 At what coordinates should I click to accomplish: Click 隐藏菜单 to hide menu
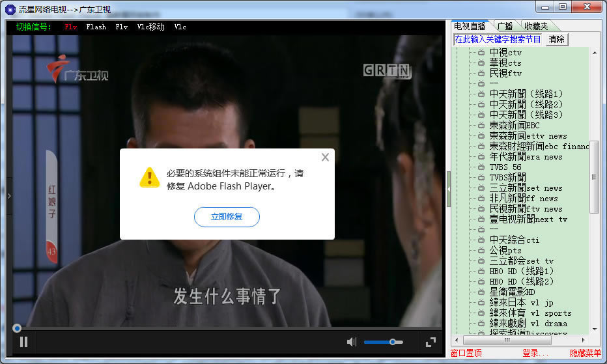click(586, 353)
